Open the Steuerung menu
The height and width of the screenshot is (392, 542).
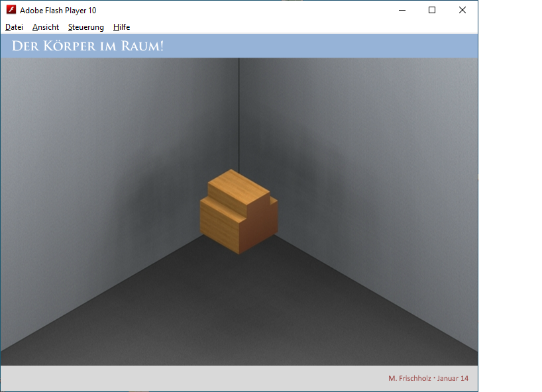click(x=85, y=27)
